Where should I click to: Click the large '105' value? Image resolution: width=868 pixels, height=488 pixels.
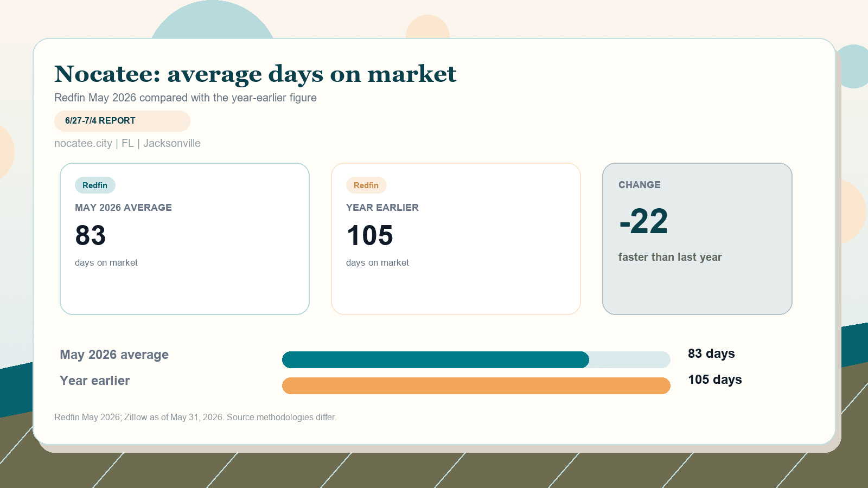pos(370,235)
